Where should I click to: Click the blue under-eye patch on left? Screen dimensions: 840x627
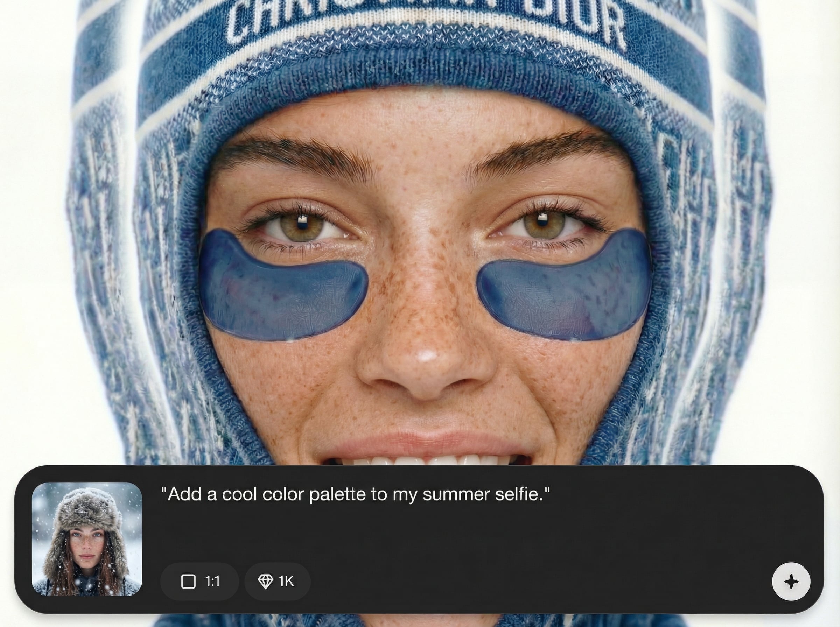[283, 286]
